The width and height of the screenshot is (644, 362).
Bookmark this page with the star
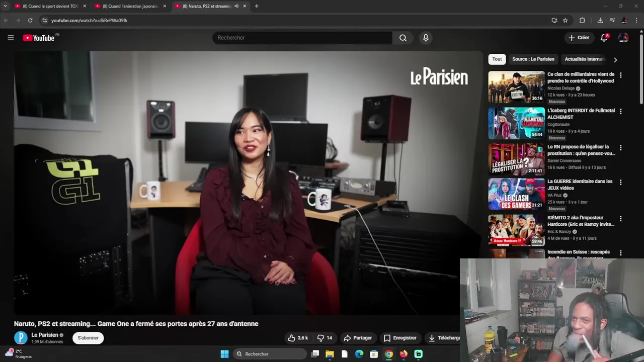[566, 20]
